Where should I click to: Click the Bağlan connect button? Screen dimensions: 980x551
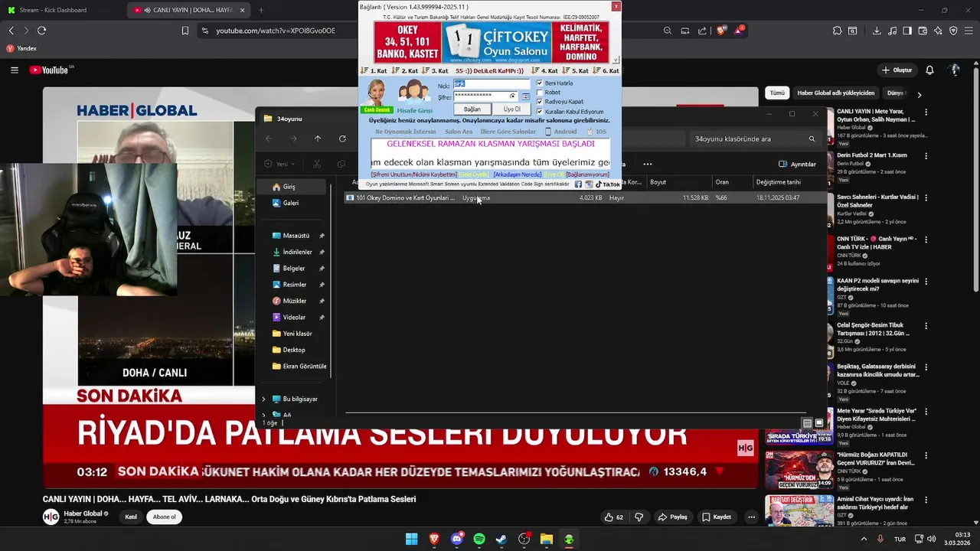[472, 109]
